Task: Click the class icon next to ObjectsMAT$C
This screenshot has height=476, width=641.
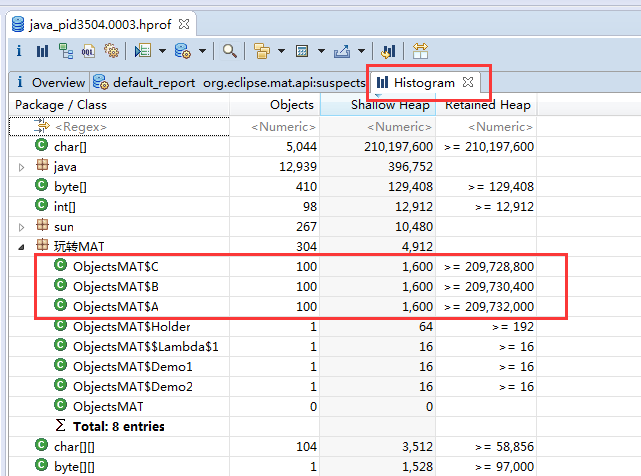Action: click(x=61, y=265)
